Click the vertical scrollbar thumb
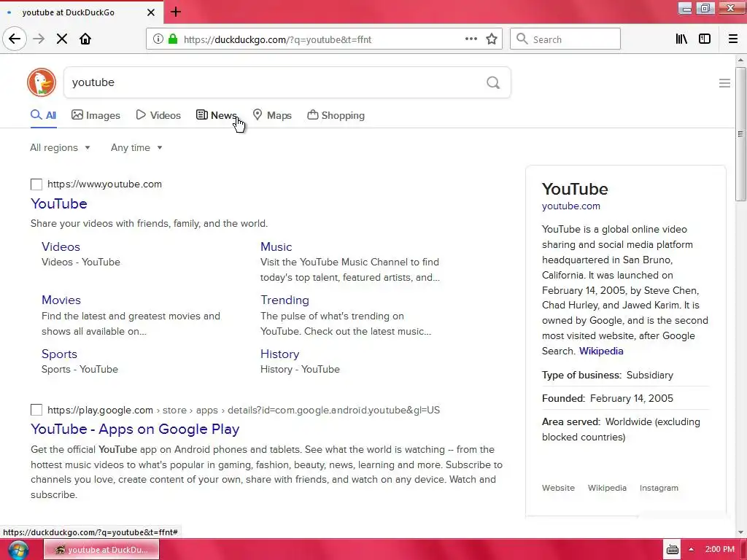This screenshot has height=560, width=747. pyautogui.click(x=740, y=134)
